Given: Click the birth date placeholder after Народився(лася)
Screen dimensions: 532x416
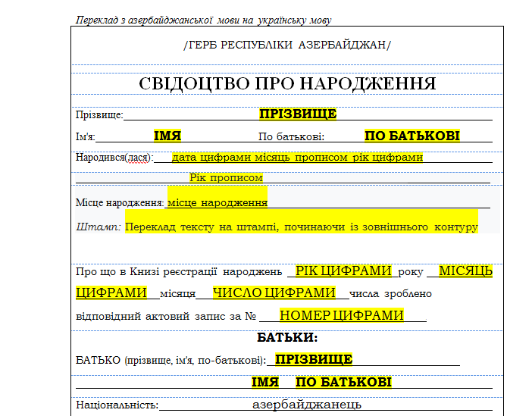Looking at the screenshot, I should coord(296,158).
